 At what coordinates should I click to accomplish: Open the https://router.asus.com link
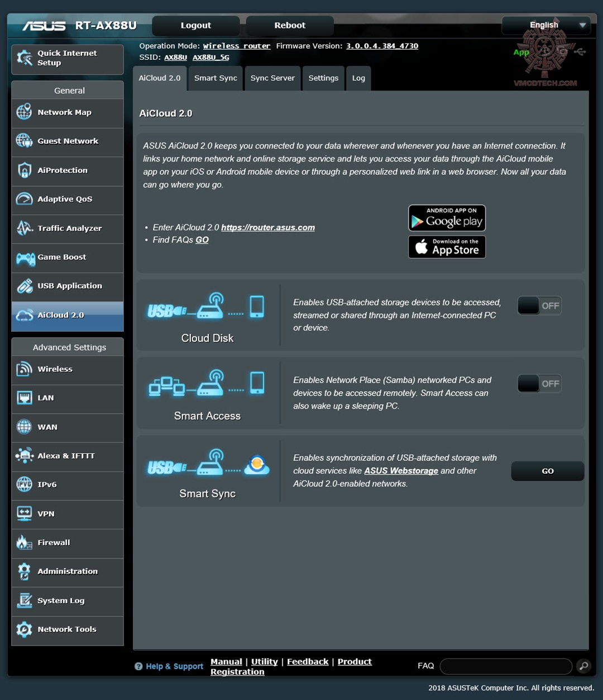click(x=268, y=227)
